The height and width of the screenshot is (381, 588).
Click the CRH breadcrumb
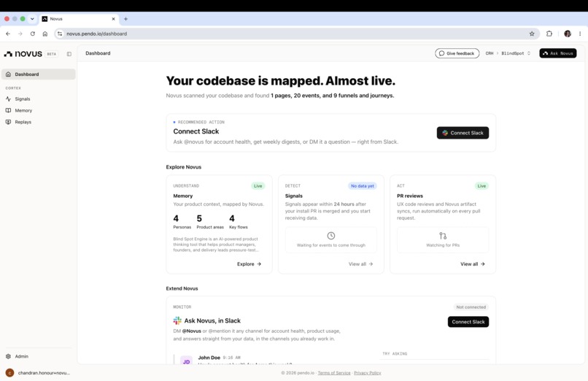pyautogui.click(x=490, y=53)
